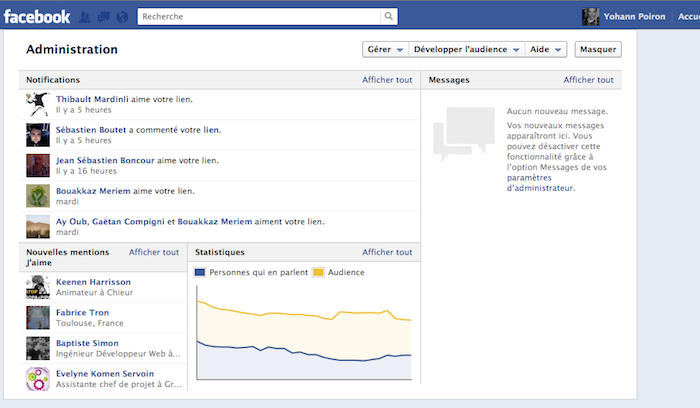Image resolution: width=700 pixels, height=408 pixels.
Task: Expand the Aide dropdown menu
Action: point(545,49)
